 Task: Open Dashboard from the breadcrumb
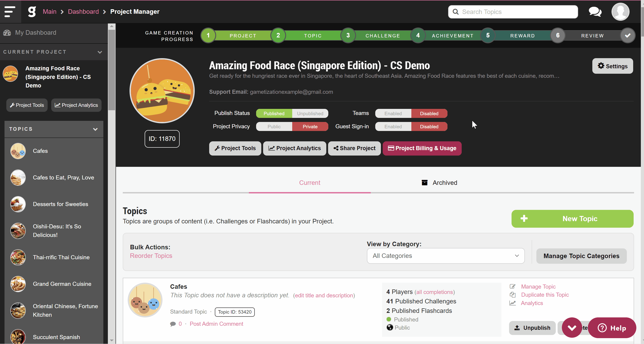pos(83,11)
